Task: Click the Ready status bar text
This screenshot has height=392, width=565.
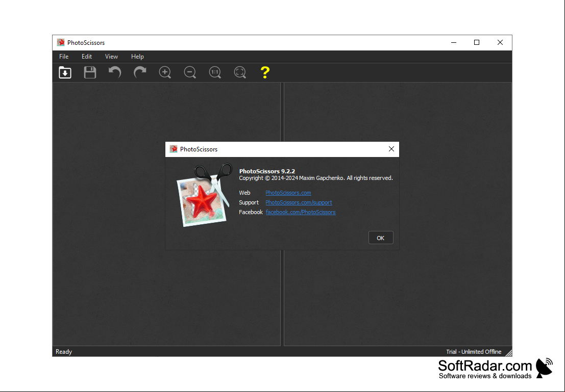Action: 64,352
